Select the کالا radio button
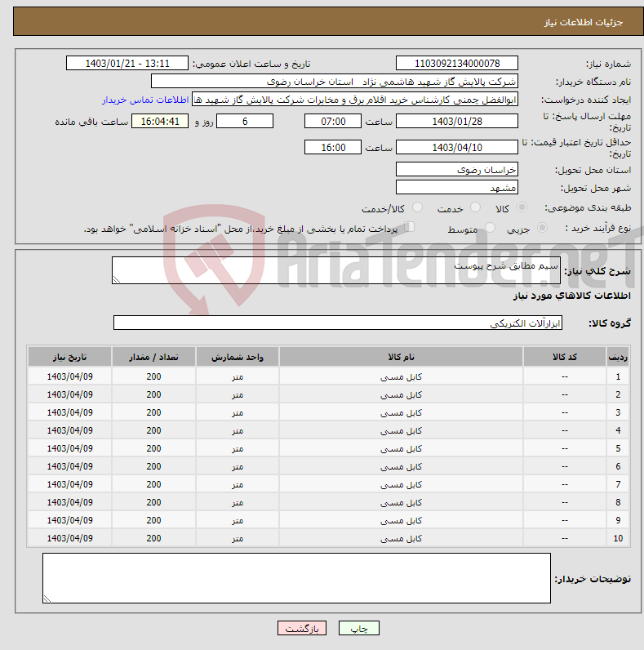 tap(522, 207)
